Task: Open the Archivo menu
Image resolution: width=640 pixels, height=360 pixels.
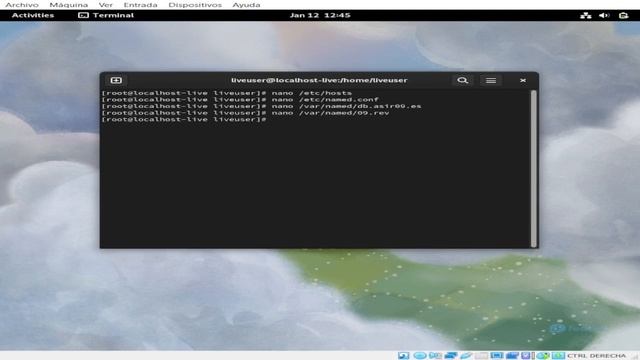Action: point(22,5)
